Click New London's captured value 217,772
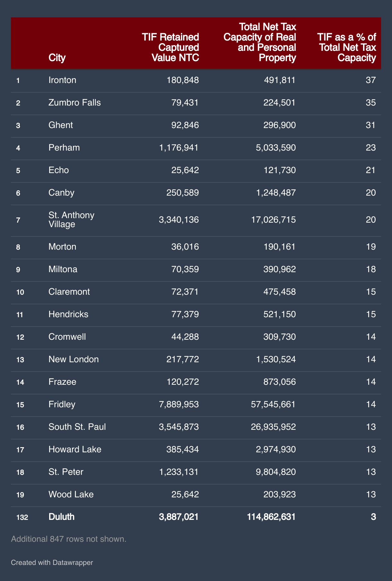Screen dimensions: 392x581 point(183,359)
